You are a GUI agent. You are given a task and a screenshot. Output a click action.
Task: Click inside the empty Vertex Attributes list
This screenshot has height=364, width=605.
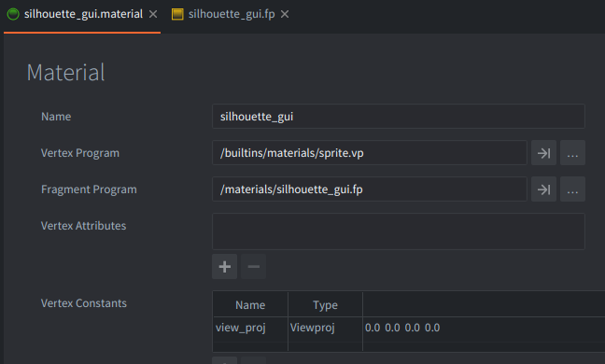pyautogui.click(x=399, y=231)
